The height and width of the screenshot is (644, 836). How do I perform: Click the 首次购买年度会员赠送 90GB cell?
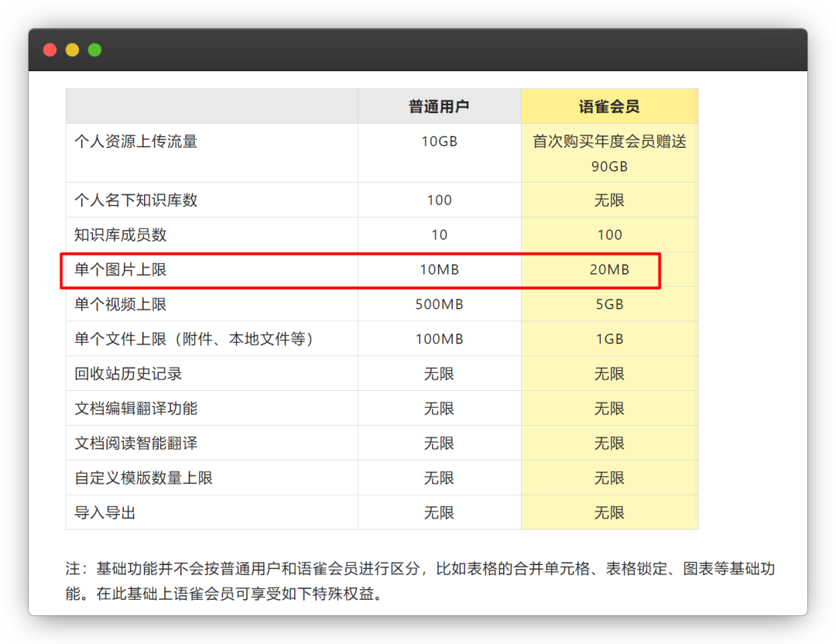609,153
